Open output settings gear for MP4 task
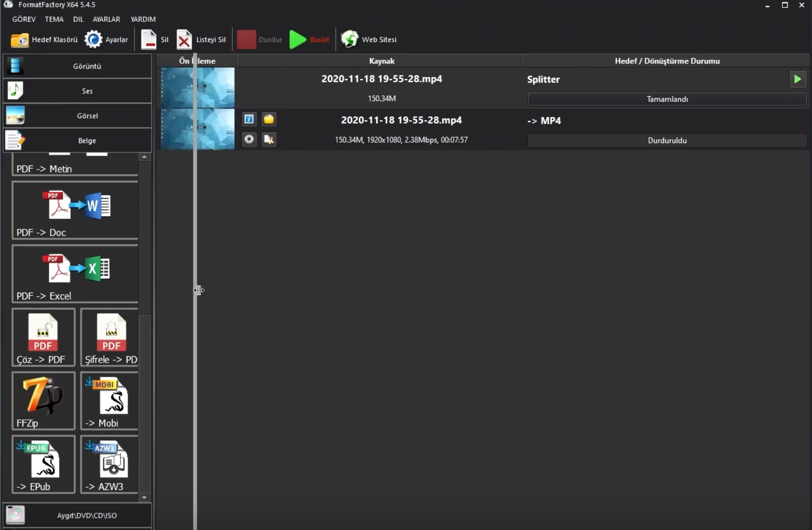Viewport: 812px width, 530px height. (249, 140)
